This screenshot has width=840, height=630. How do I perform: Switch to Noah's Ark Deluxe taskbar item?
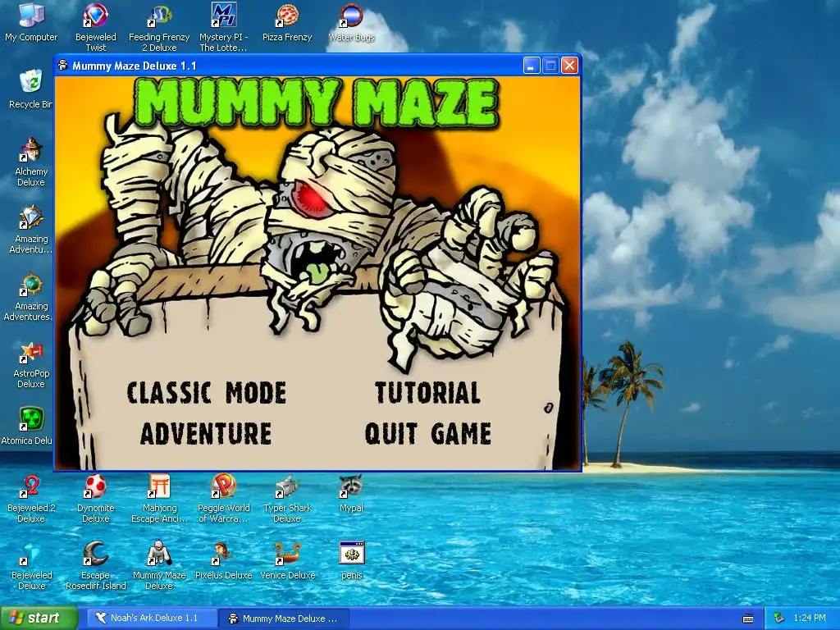tap(153, 619)
